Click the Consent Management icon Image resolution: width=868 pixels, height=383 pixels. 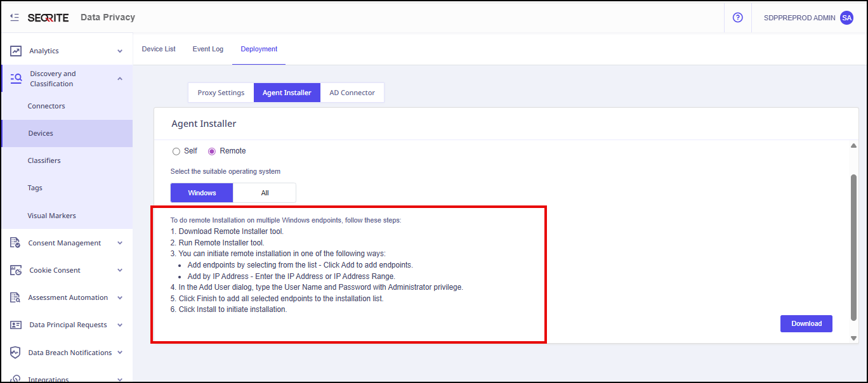(x=16, y=243)
